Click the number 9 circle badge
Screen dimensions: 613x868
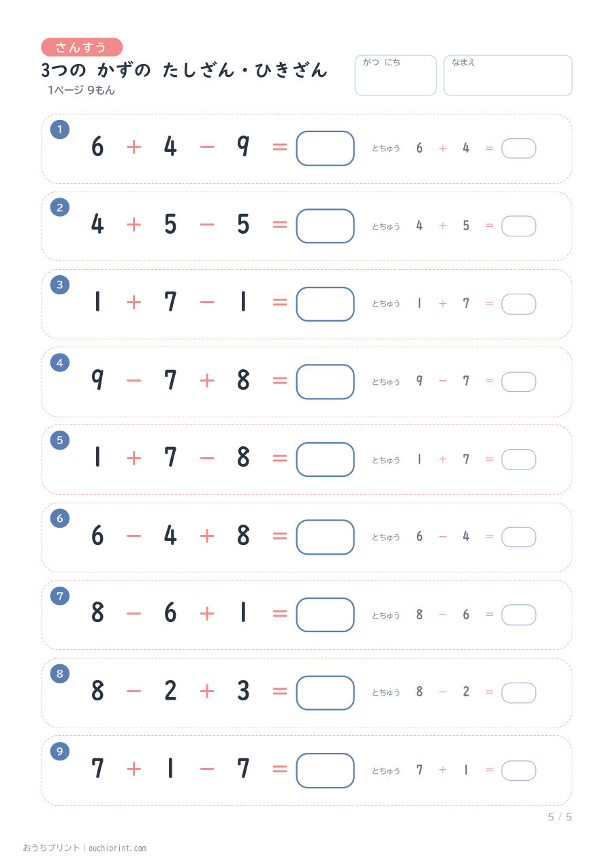[x=60, y=751]
